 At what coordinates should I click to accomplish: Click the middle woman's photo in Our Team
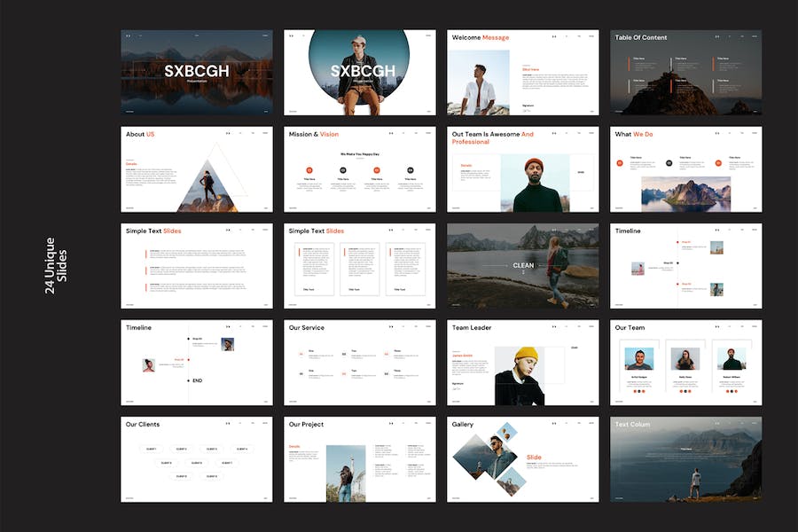[685, 359]
